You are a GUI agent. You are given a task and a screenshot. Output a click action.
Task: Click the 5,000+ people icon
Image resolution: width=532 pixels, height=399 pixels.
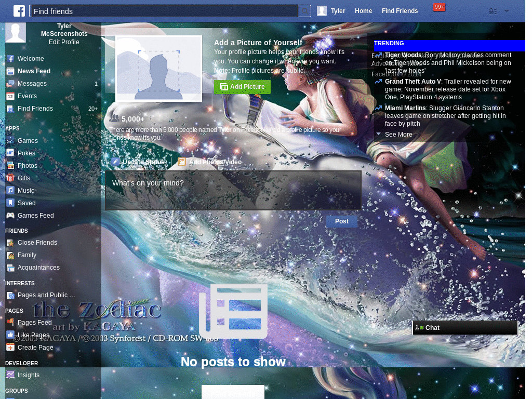114,118
